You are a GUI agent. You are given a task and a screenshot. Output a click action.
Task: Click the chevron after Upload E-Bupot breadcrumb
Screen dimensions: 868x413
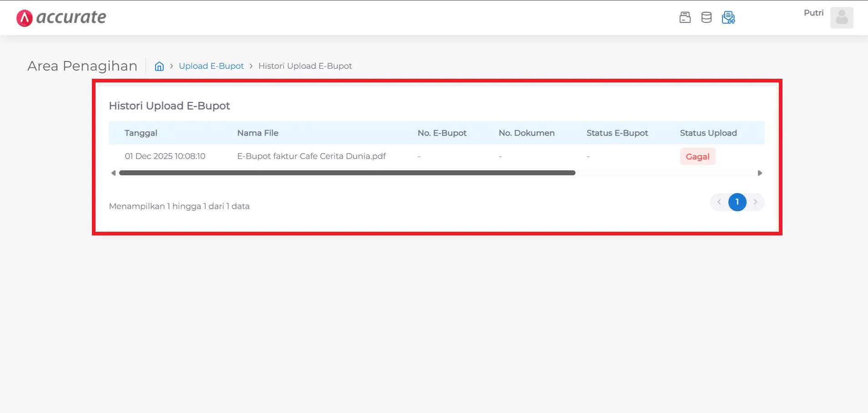[x=251, y=66]
